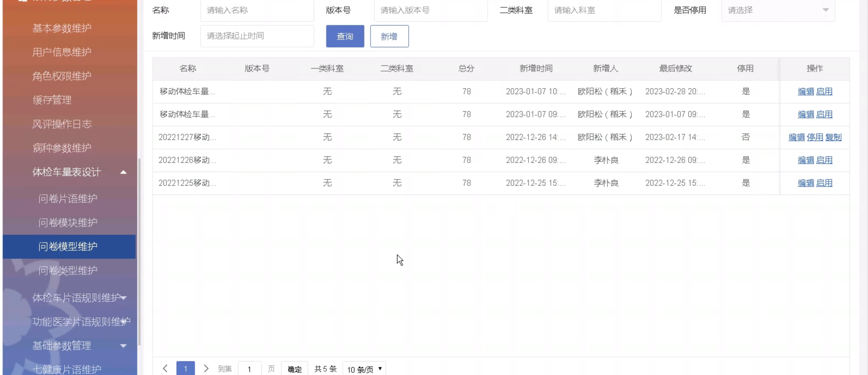Focus the 名称 search input
This screenshot has width=868, height=375.
[257, 10]
